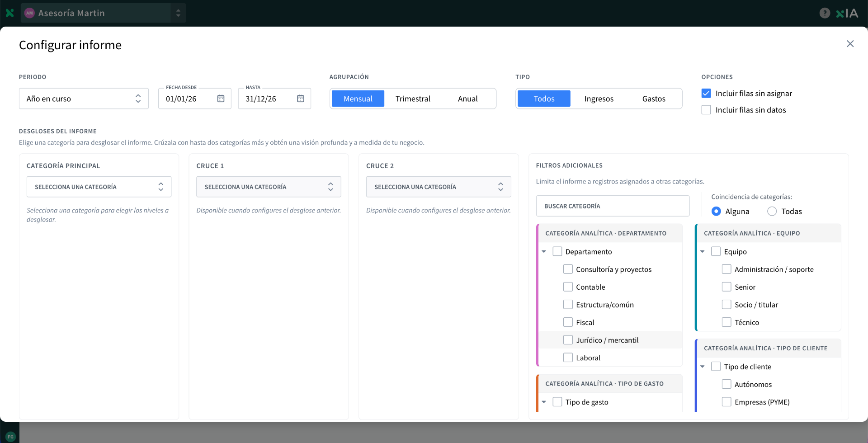
Task: Check the Contable checkbox
Action: pyautogui.click(x=568, y=287)
